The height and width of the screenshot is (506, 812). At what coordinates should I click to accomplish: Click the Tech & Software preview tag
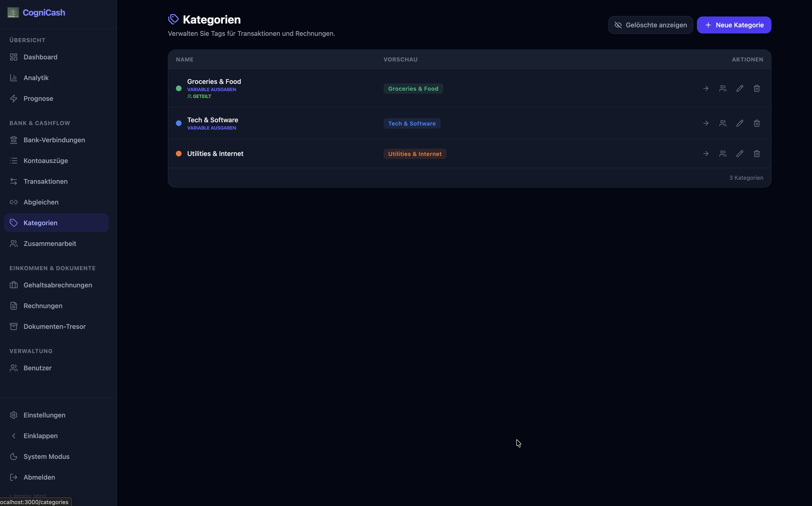pos(412,123)
